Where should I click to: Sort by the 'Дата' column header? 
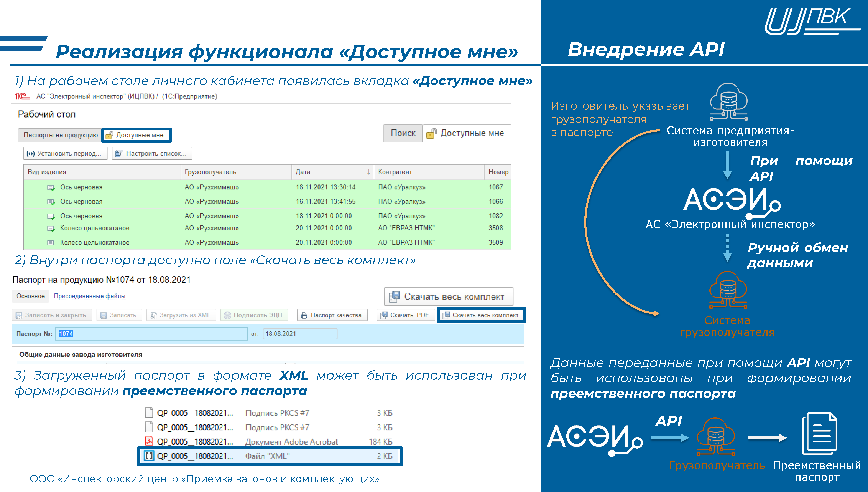coord(333,172)
